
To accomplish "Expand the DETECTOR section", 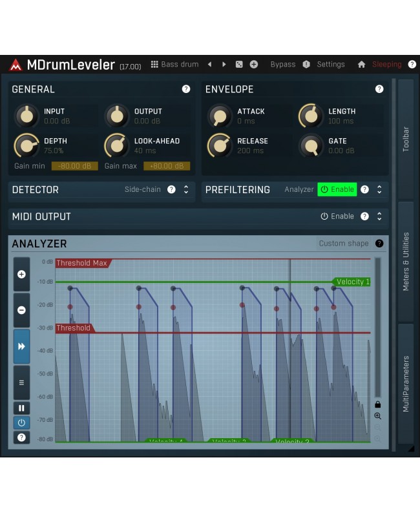I will [x=186, y=189].
